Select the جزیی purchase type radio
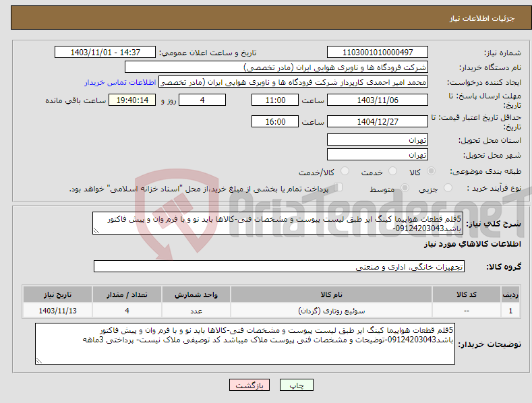This screenshot has height=403, width=532. (x=448, y=187)
